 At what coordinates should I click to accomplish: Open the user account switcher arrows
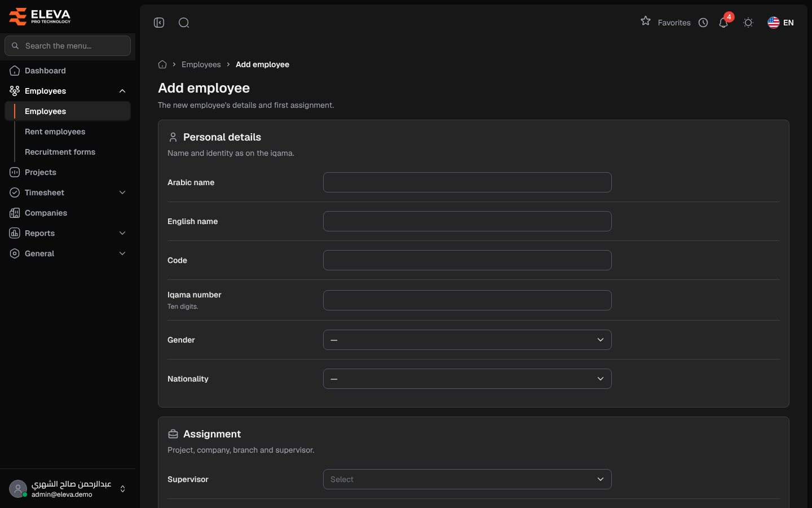(x=122, y=489)
